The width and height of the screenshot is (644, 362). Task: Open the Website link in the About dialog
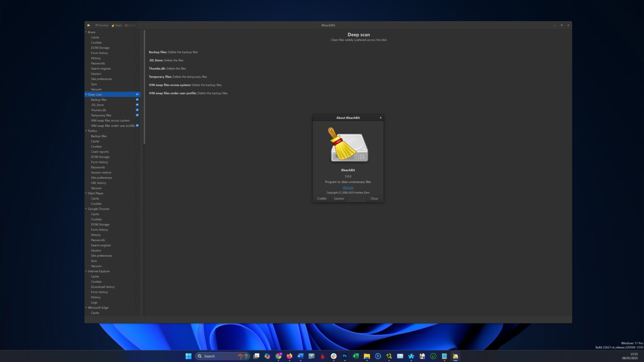pyautogui.click(x=348, y=187)
